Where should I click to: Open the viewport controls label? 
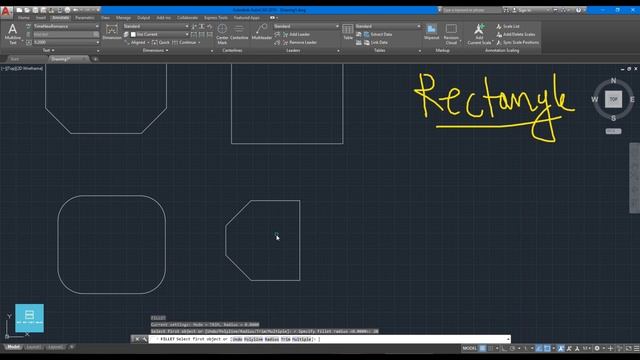(22, 69)
